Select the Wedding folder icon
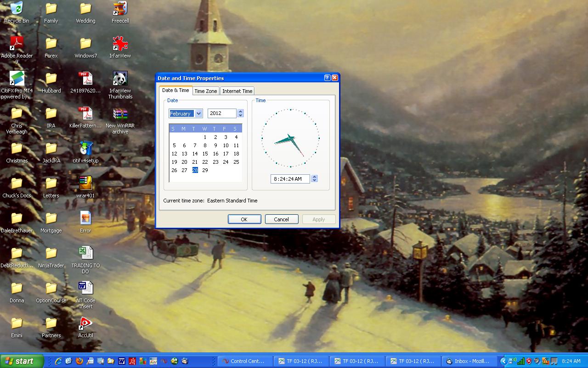This screenshot has height=368, width=588. 85,12
